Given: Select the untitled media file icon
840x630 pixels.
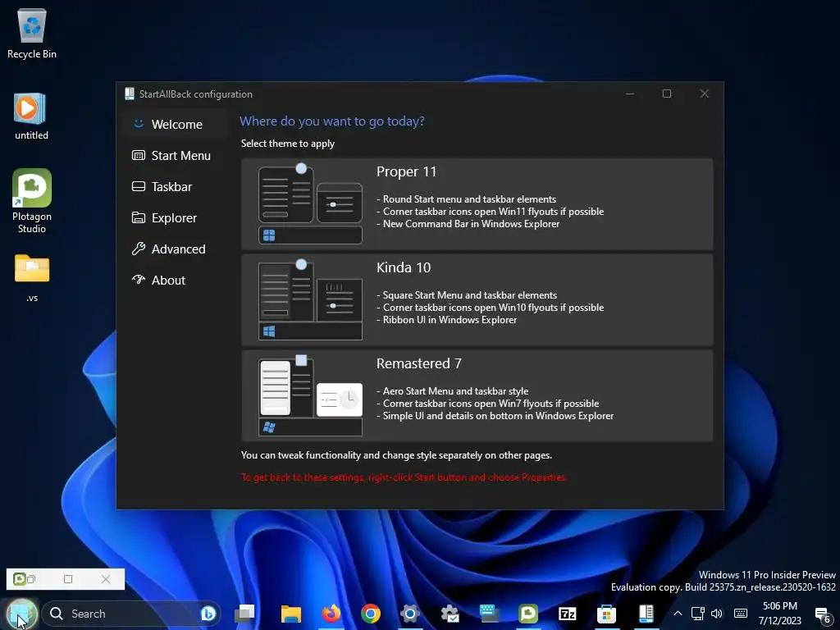Looking at the screenshot, I should [x=31, y=116].
